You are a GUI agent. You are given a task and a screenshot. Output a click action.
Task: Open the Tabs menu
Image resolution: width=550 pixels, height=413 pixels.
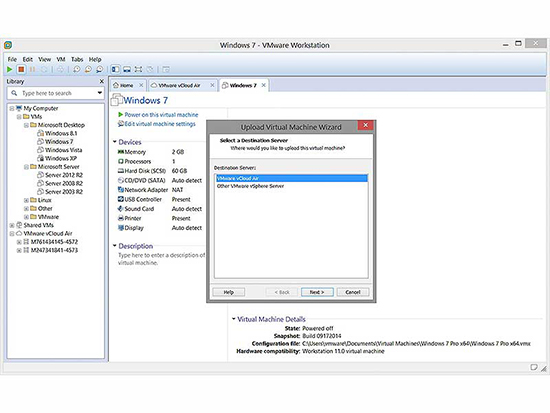click(77, 59)
